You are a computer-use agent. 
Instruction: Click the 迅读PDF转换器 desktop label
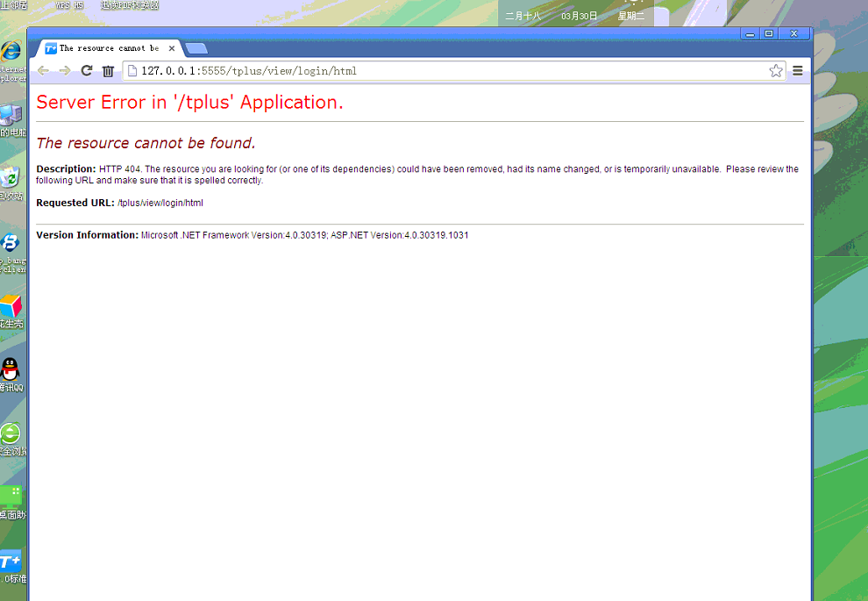click(x=130, y=5)
